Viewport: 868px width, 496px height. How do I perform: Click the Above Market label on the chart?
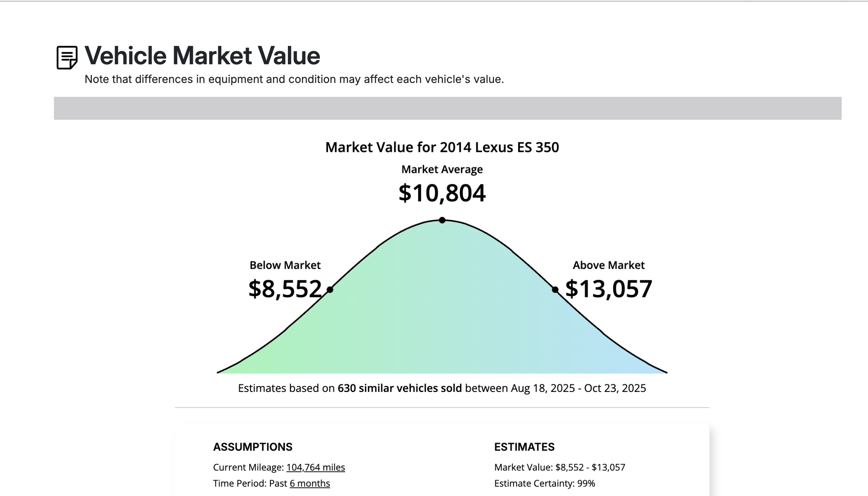tap(609, 265)
